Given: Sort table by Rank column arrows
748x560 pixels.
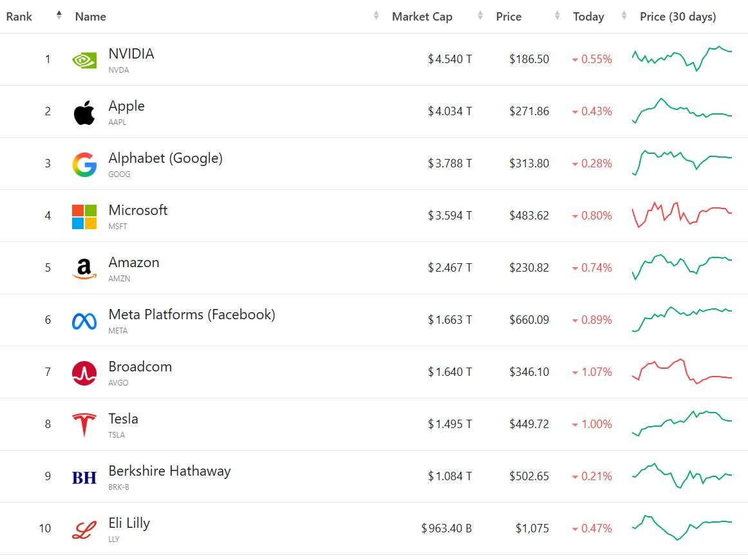Looking at the screenshot, I should click(59, 16).
